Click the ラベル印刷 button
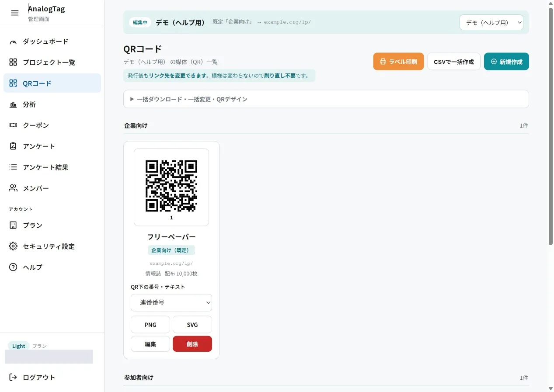The image size is (554, 392). pyautogui.click(x=398, y=62)
